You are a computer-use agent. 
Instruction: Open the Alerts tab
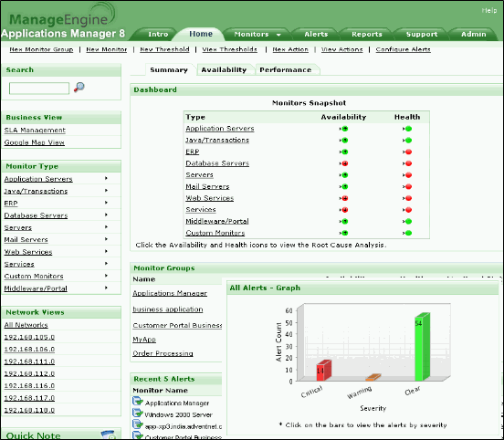click(x=316, y=34)
